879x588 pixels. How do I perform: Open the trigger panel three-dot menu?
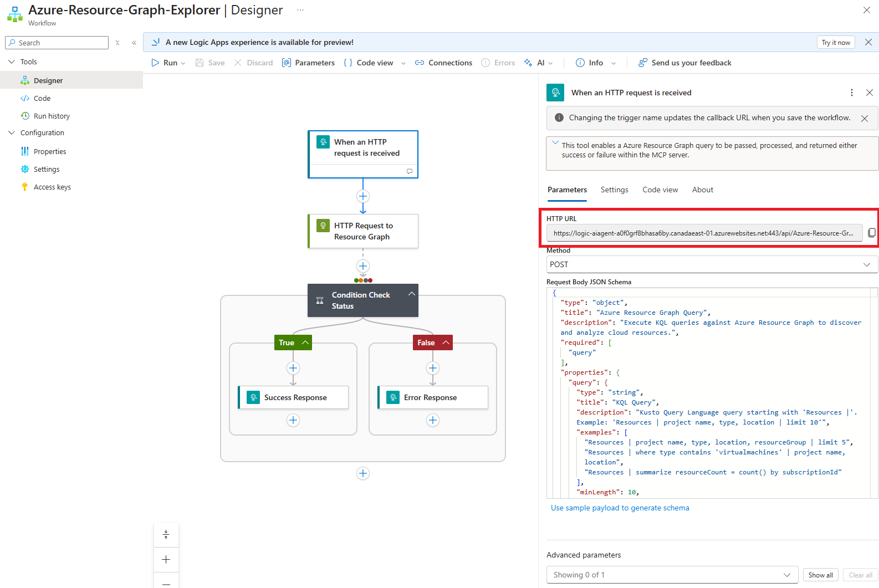pos(852,93)
